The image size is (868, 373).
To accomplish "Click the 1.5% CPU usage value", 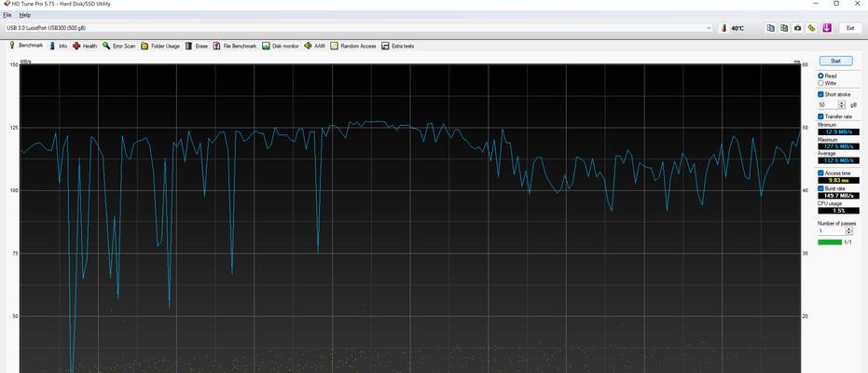I will pyautogui.click(x=839, y=211).
